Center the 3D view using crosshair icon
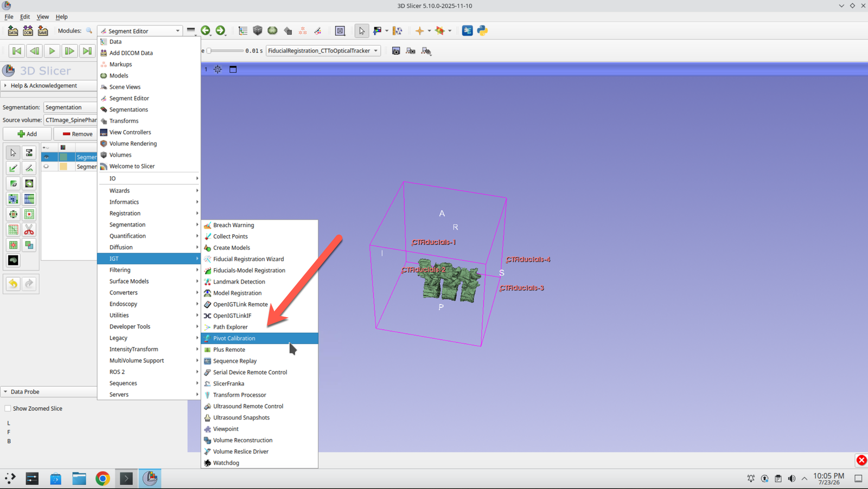868x489 pixels. [218, 69]
